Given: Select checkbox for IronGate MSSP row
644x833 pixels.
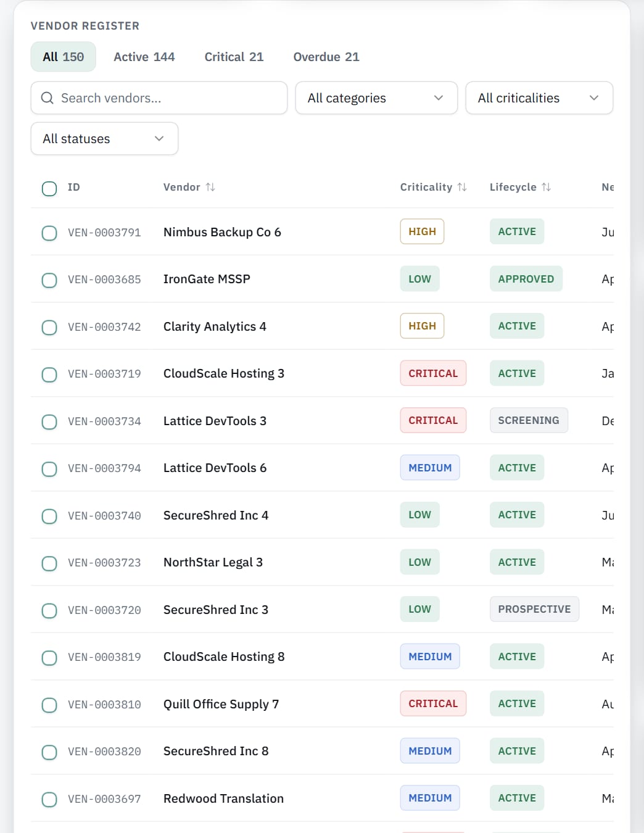Looking at the screenshot, I should click(x=49, y=280).
